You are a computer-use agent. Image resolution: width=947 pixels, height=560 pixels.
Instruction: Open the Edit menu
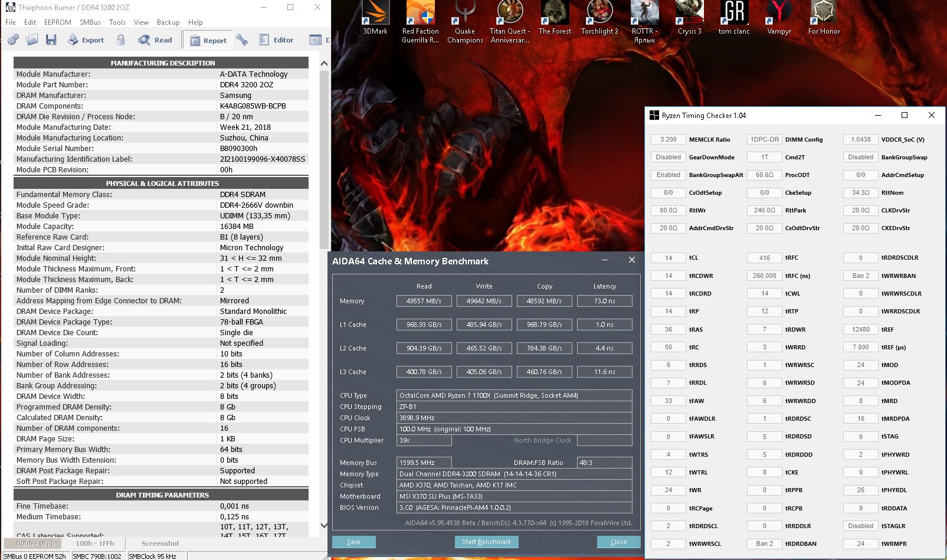click(x=30, y=22)
